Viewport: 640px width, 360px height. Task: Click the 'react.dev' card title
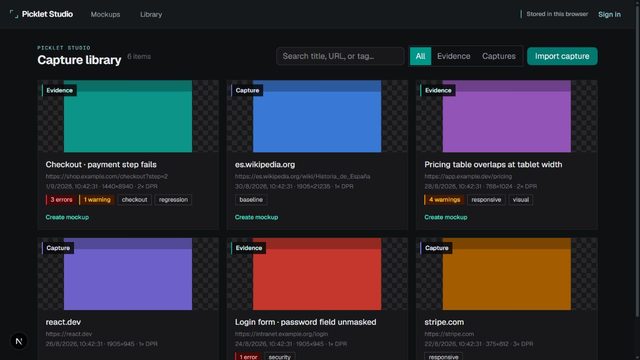click(63, 322)
